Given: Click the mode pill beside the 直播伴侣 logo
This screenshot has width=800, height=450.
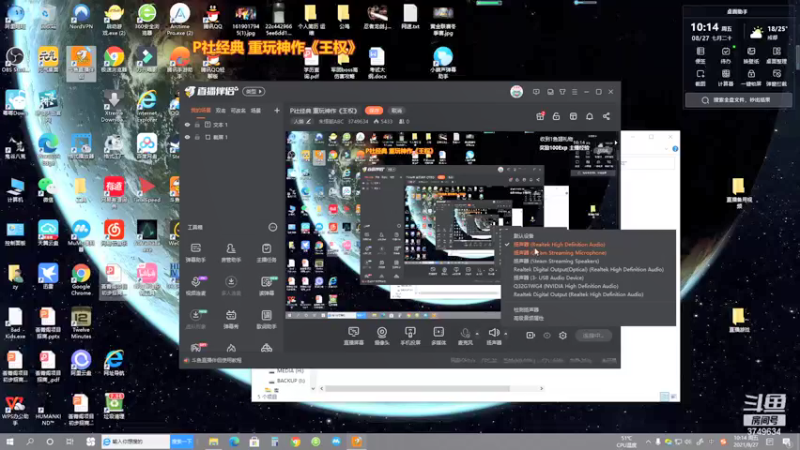Looking at the screenshot, I should click(x=254, y=92).
